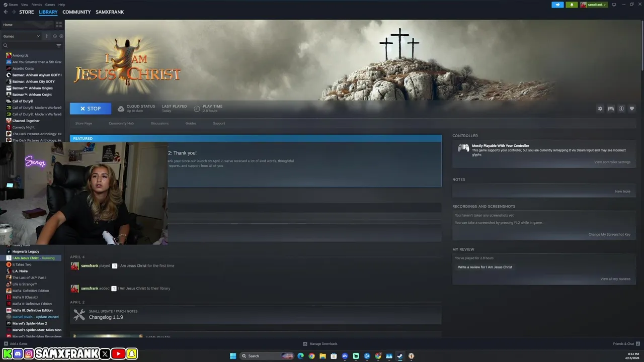
Task: Open Microsoft Edge from taskbar
Action: (301, 356)
